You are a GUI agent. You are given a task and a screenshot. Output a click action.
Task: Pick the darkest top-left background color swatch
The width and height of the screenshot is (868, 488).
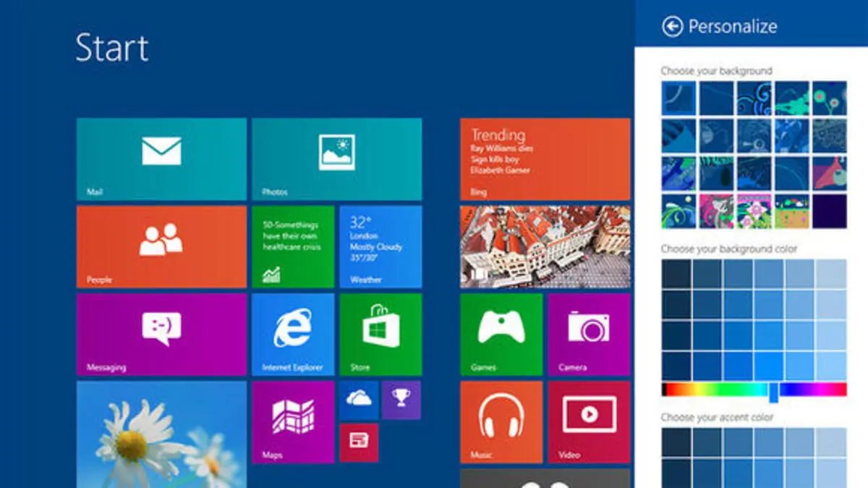(x=676, y=274)
